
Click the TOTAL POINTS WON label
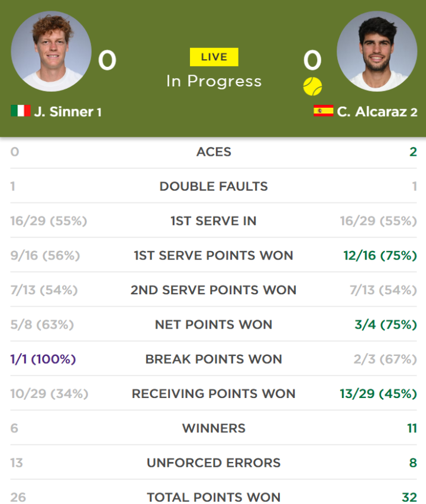(214, 497)
